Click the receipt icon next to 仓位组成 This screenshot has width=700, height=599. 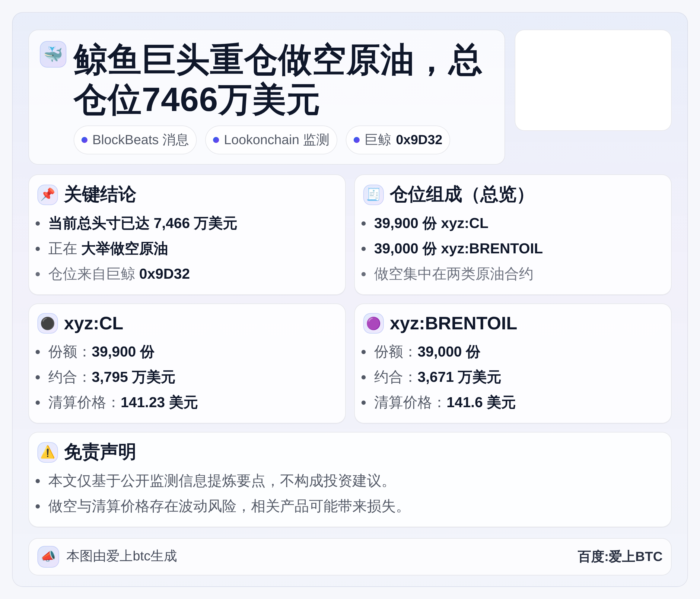(373, 195)
